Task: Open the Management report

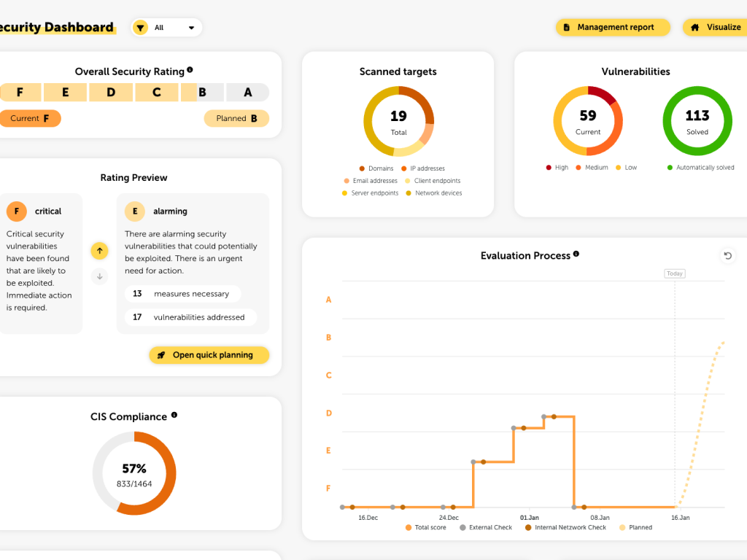Action: pyautogui.click(x=613, y=27)
